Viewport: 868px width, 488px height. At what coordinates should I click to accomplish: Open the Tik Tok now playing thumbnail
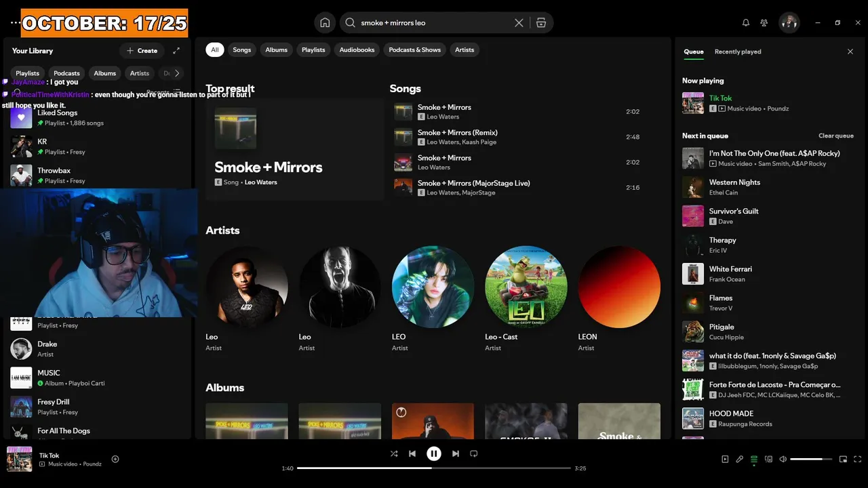tap(693, 103)
